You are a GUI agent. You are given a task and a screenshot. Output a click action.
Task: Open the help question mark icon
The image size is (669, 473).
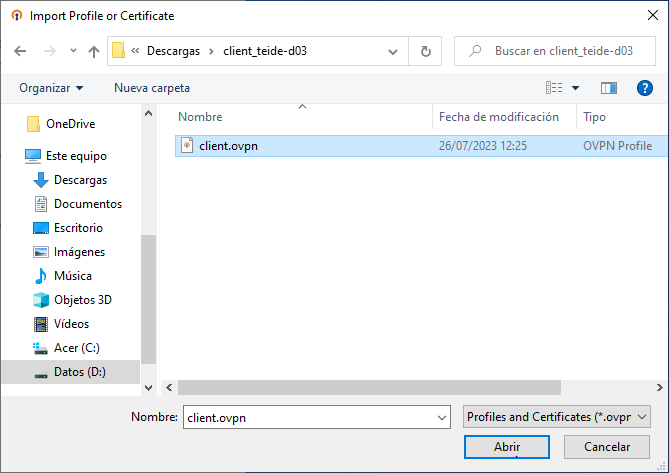pyautogui.click(x=644, y=88)
